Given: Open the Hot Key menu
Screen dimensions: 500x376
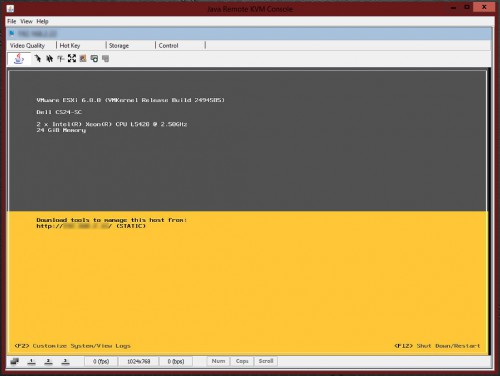Looking at the screenshot, I should pos(70,45).
